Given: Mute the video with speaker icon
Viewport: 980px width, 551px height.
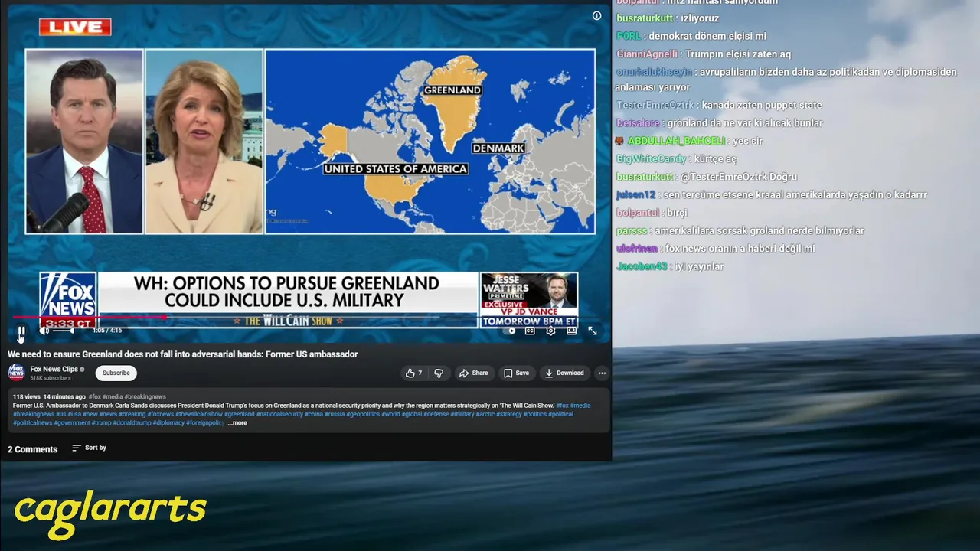Looking at the screenshot, I should pyautogui.click(x=44, y=331).
